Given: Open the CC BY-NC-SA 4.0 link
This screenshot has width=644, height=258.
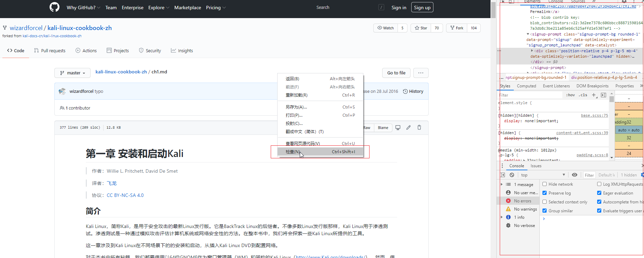Looking at the screenshot, I should coord(125,195).
